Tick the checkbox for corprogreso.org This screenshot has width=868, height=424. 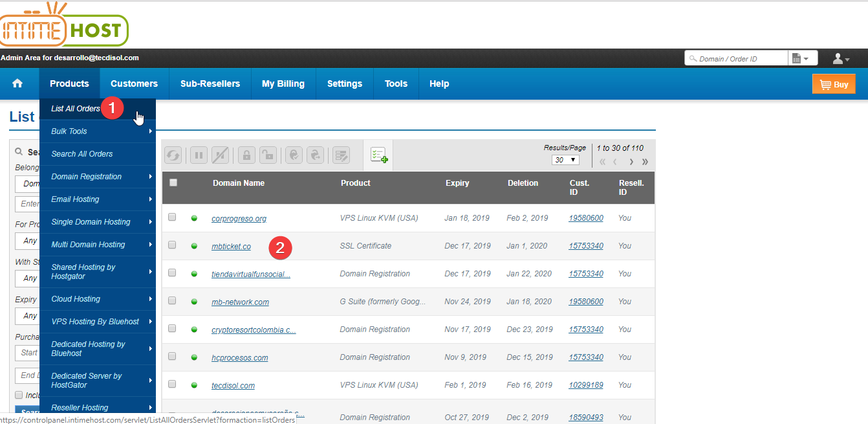pyautogui.click(x=172, y=218)
